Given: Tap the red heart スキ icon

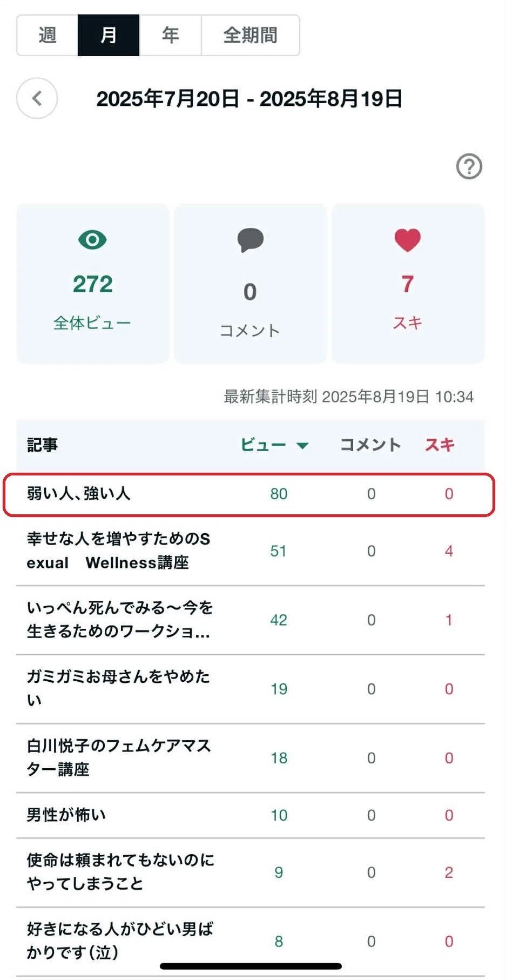Looking at the screenshot, I should pyautogui.click(x=407, y=240).
